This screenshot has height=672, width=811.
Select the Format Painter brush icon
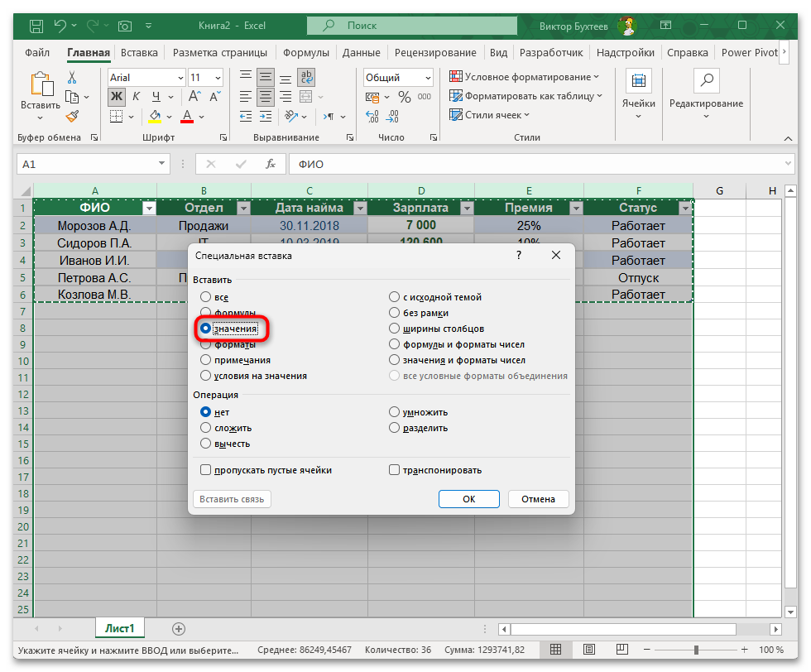click(x=73, y=116)
